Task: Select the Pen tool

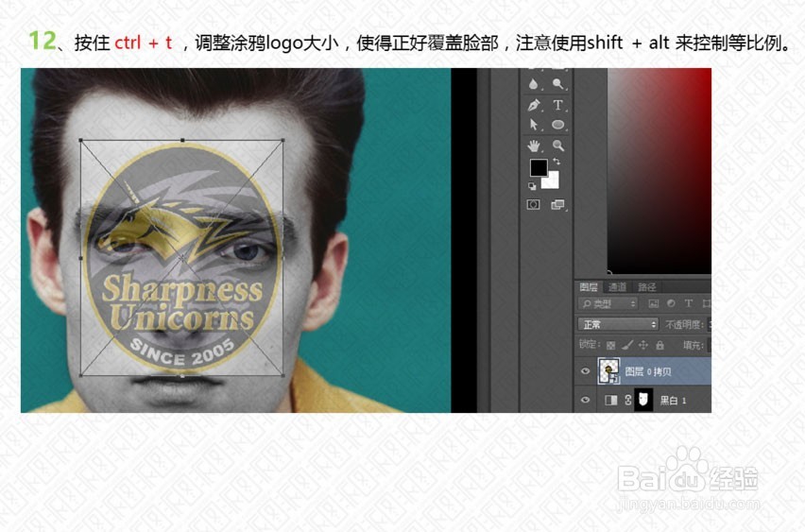Action: (x=534, y=105)
